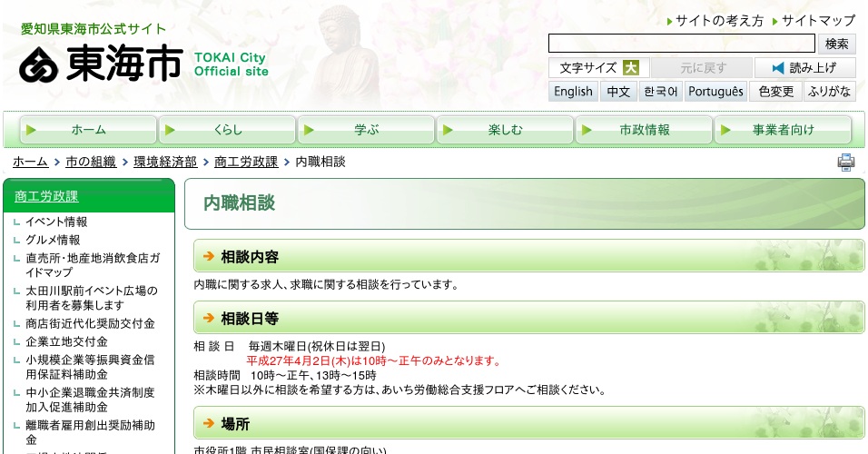The image size is (868, 454).
Task: Select the 事業者向け navigation tab
Action: (783, 130)
